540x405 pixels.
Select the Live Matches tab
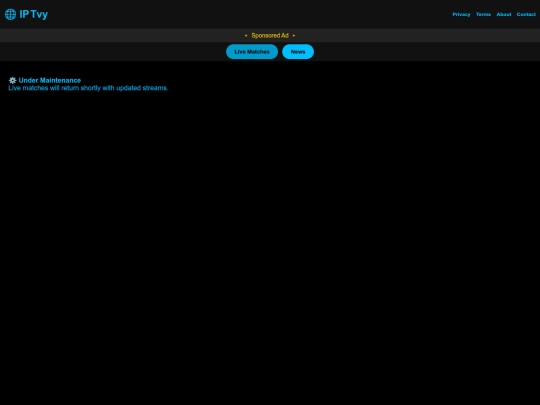coord(252,52)
